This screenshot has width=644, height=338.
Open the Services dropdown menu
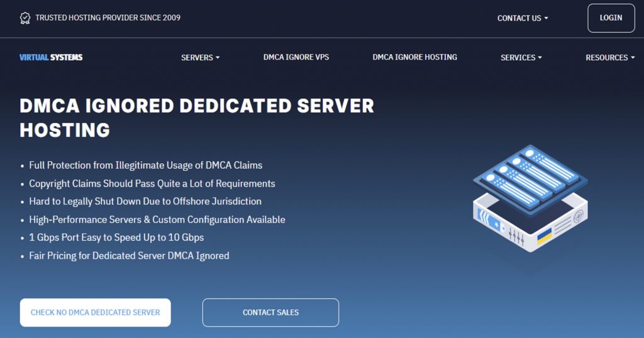[521, 57]
